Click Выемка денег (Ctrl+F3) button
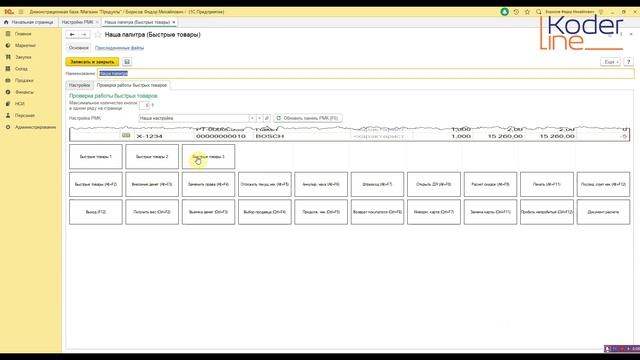Image resolution: width=640 pixels, height=360 pixels. pyautogui.click(x=208, y=212)
